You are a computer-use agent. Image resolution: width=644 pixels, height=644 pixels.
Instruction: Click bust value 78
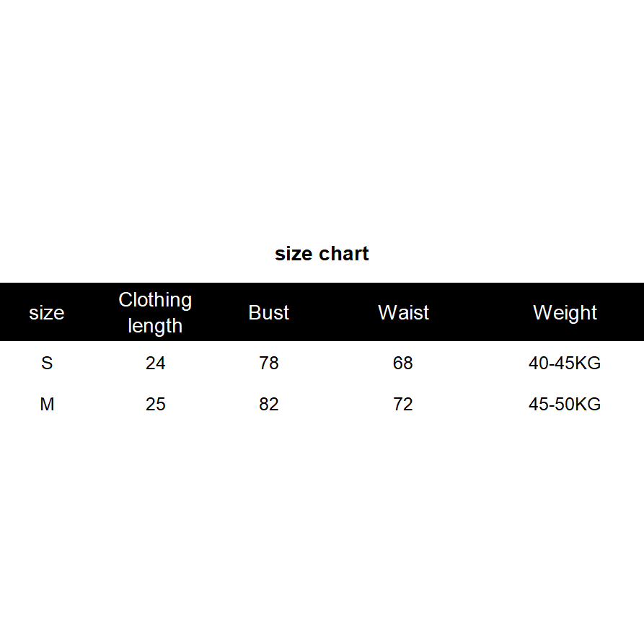(x=268, y=363)
